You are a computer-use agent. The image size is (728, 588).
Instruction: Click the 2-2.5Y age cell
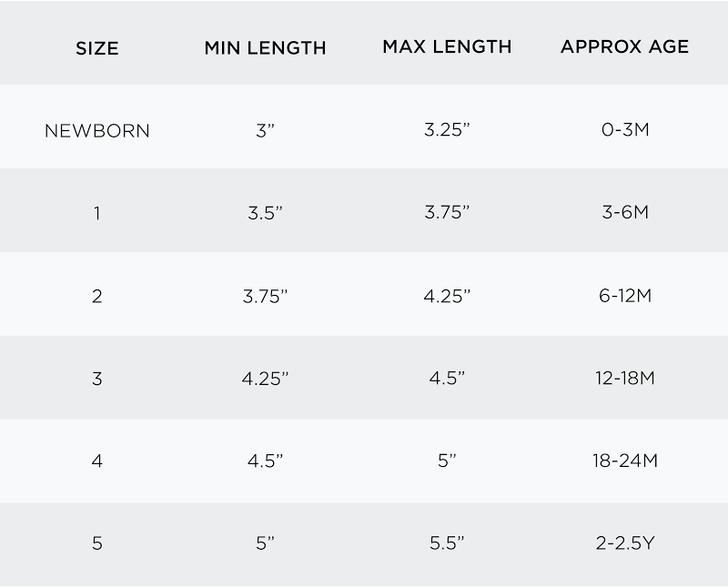click(625, 543)
